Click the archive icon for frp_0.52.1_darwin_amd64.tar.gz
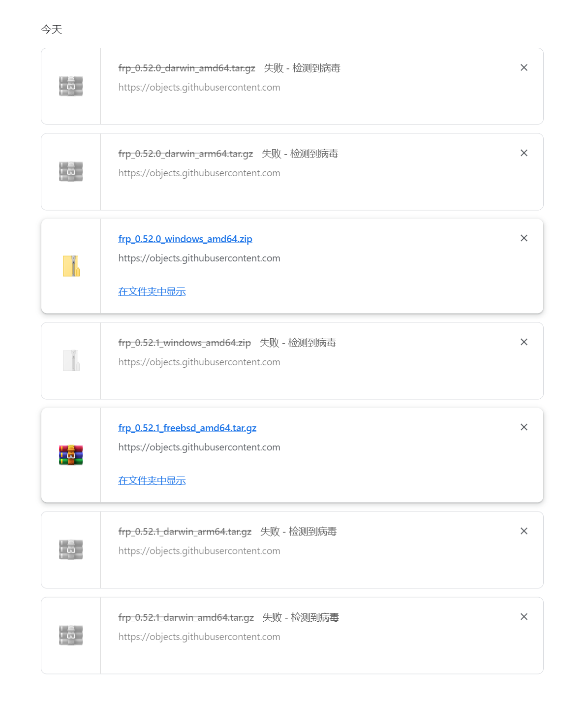Image resolution: width=588 pixels, height=702 pixels. (x=70, y=635)
